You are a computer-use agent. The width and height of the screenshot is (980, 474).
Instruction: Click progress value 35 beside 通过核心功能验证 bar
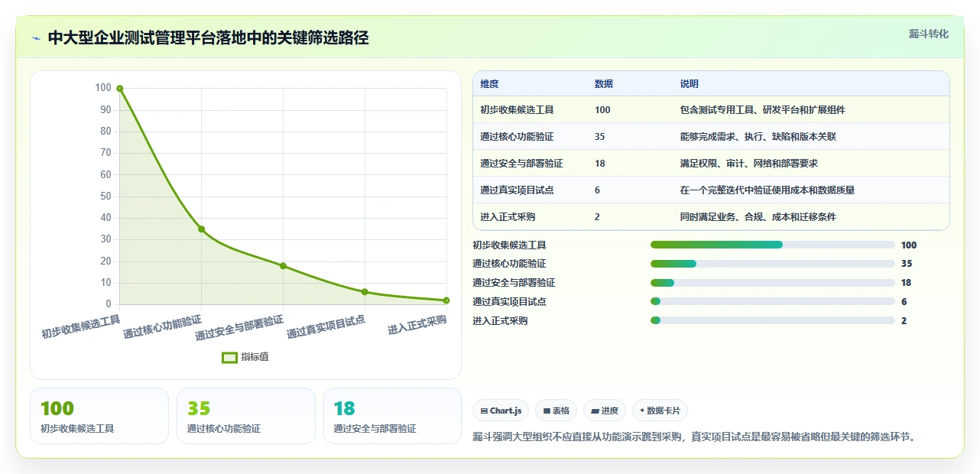pos(907,264)
